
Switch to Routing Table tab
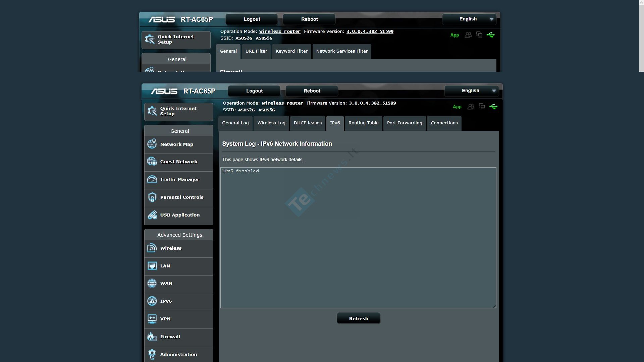click(364, 123)
